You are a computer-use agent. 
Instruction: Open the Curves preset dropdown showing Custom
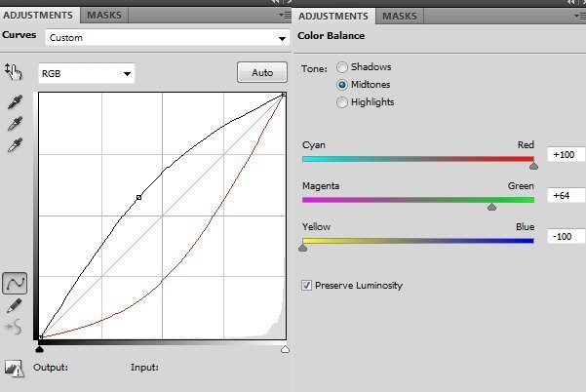pos(168,38)
